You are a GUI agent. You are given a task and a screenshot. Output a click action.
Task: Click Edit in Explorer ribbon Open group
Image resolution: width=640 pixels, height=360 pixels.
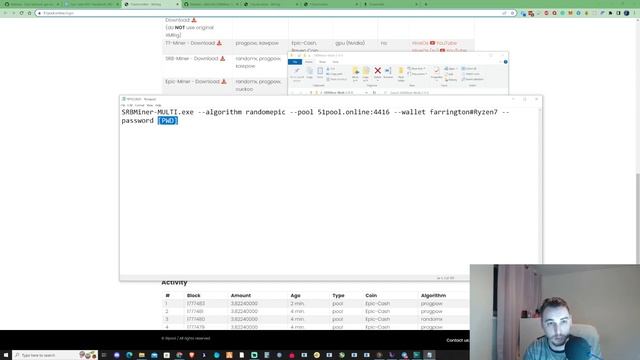(x=449, y=74)
